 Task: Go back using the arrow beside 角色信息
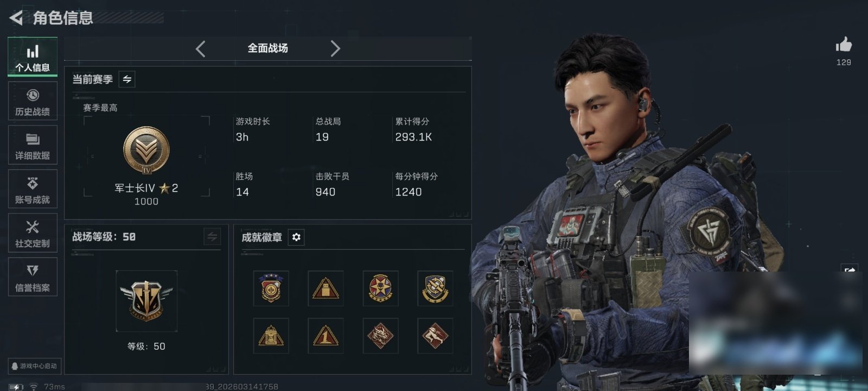(x=16, y=18)
